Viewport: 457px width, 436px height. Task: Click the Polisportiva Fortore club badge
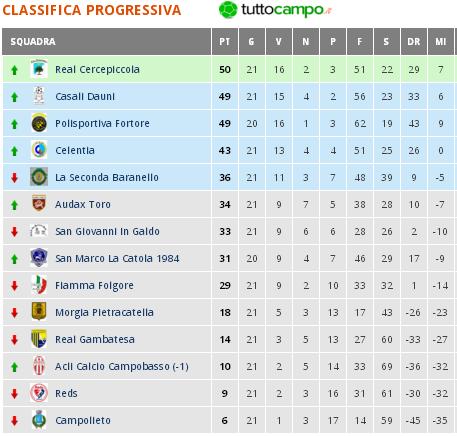39,123
